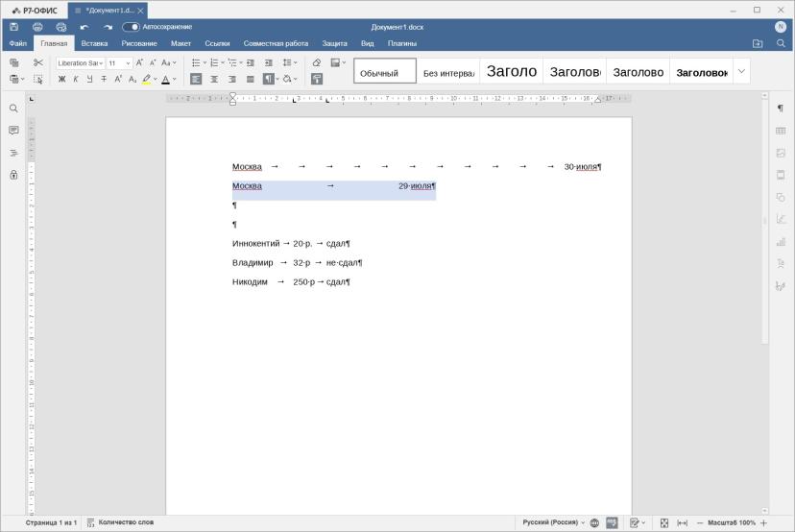Toggle italic formatting (К)
Screen dimensions: 795x532
point(76,79)
